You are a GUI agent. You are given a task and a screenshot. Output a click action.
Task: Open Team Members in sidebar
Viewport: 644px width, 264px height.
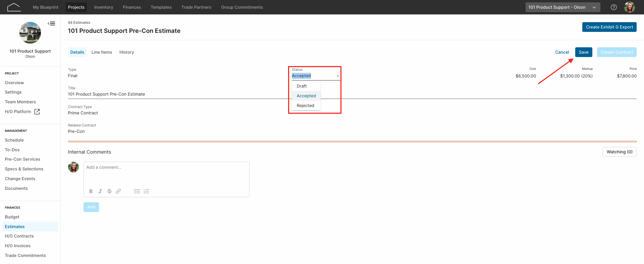coord(20,102)
